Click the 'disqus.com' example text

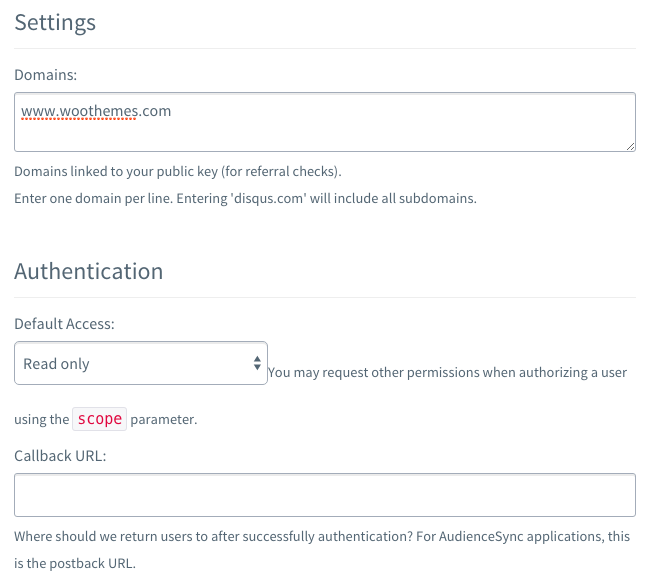[x=268, y=198]
